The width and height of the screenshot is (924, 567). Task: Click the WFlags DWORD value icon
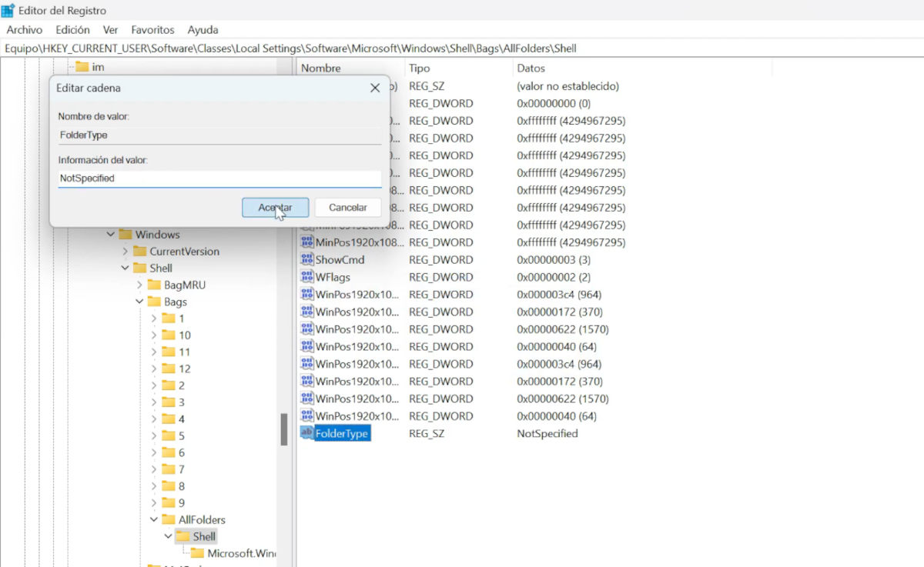[306, 277]
